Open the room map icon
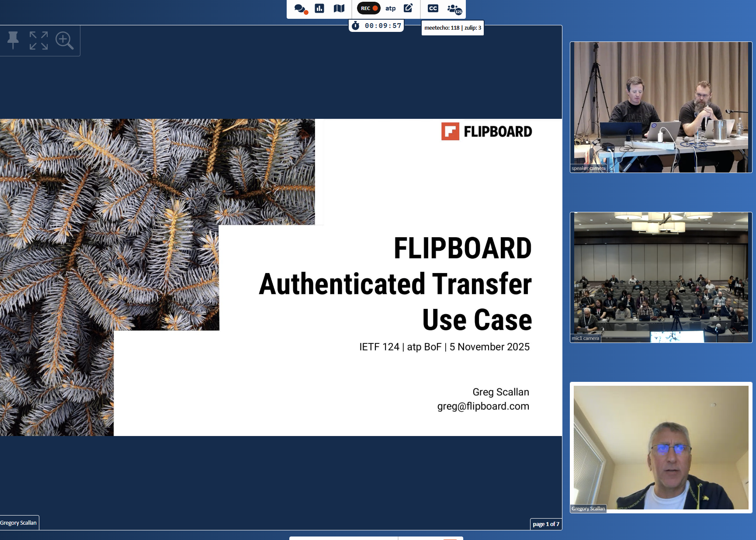Screen dimensions: 756x540 (339, 8)
